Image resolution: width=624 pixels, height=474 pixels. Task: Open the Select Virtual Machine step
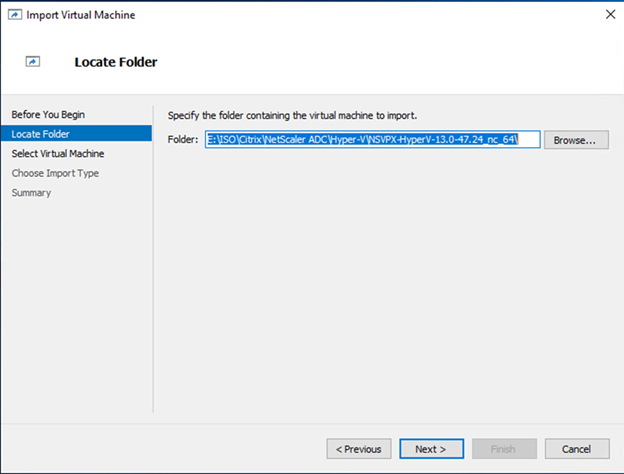click(58, 154)
